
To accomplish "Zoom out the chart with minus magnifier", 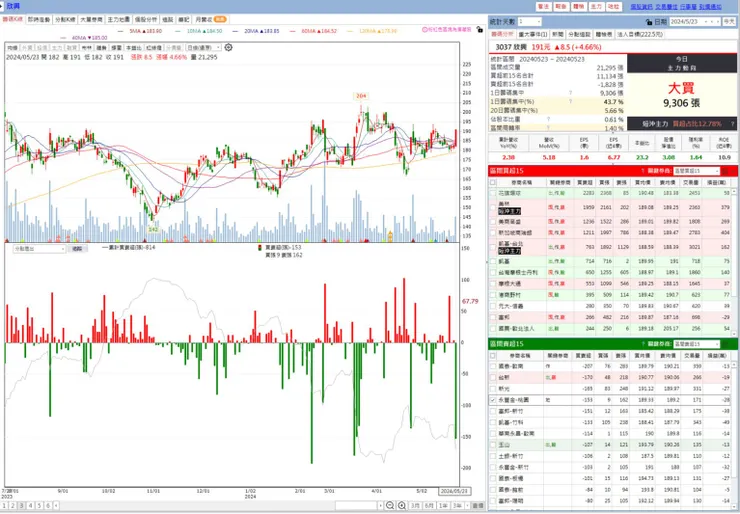I will point(390,506).
